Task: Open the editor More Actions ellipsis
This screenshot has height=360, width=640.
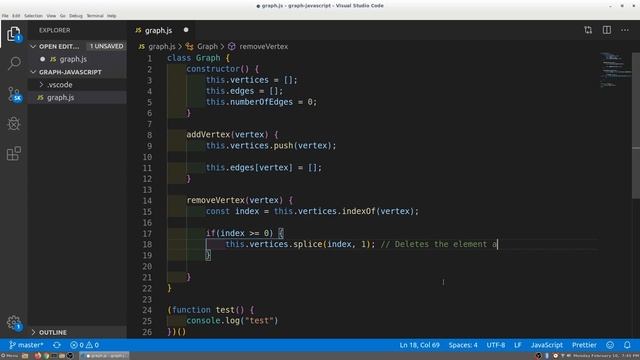Action: click(625, 30)
